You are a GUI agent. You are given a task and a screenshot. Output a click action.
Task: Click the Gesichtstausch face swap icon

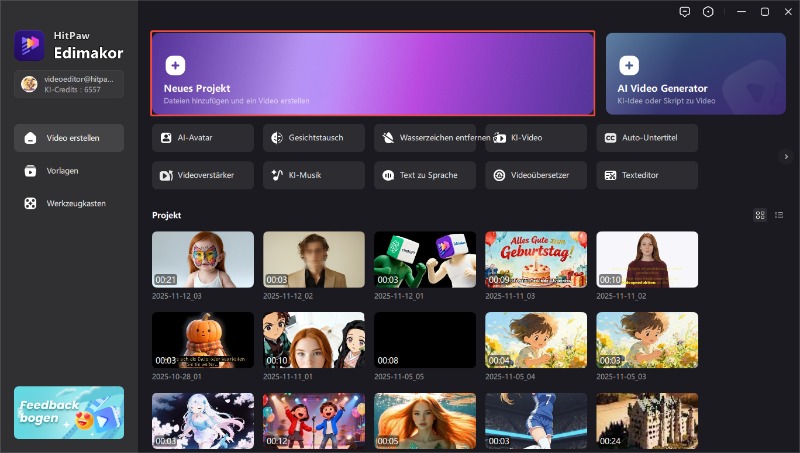pyautogui.click(x=277, y=138)
